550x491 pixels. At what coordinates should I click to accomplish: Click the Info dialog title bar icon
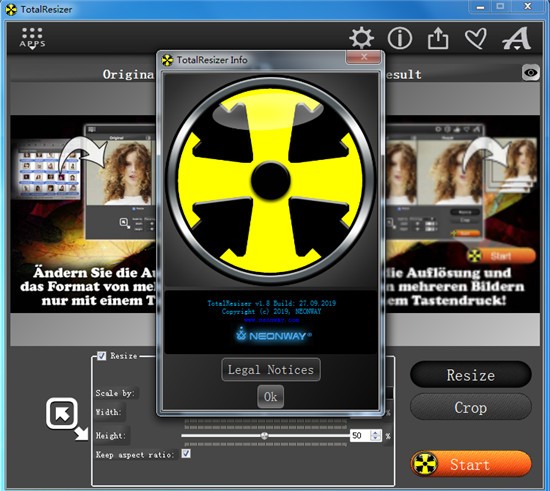[x=167, y=60]
